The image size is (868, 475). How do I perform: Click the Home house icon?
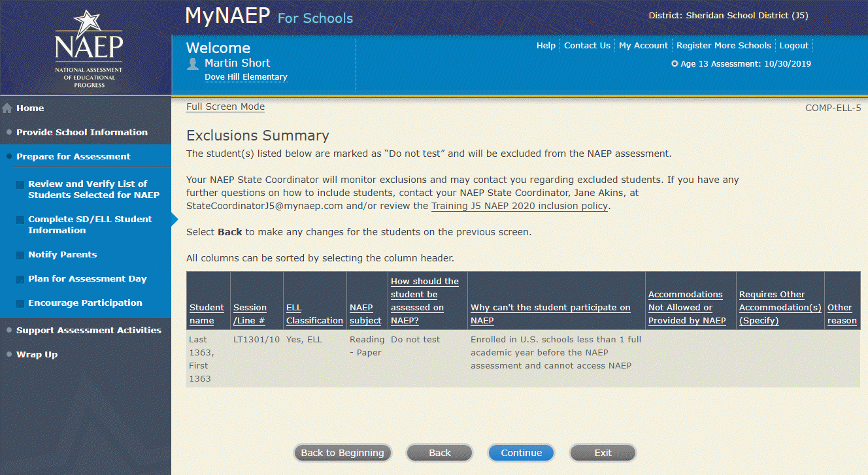[x=7, y=108]
